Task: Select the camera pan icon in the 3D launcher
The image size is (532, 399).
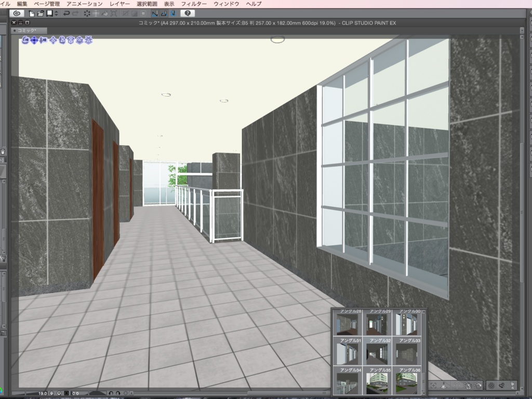Action: coord(34,42)
